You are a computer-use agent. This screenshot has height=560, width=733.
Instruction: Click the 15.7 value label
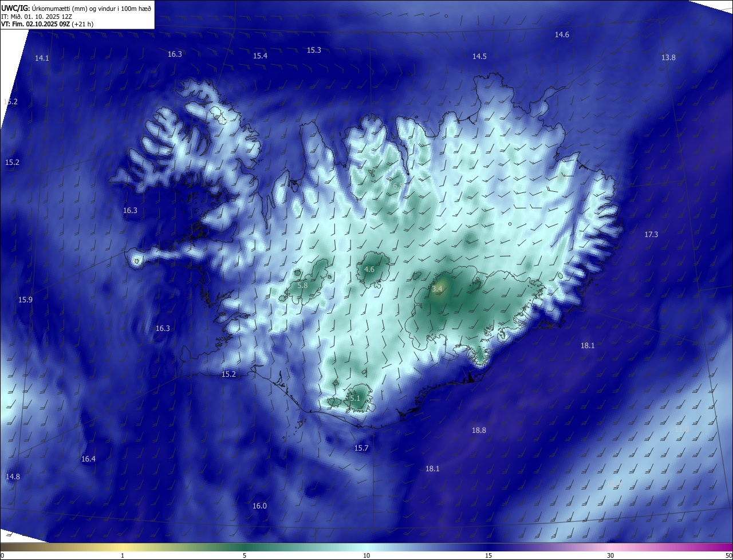[361, 448]
